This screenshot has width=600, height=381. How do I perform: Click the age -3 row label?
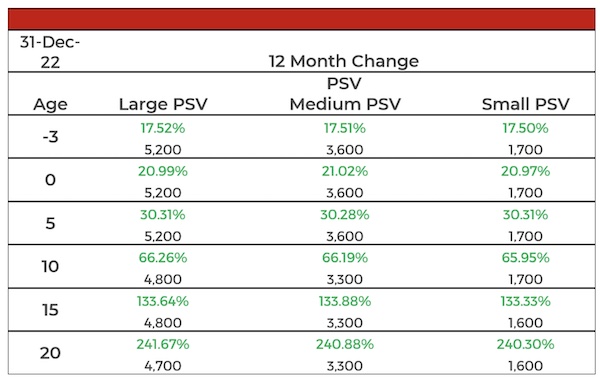(50, 137)
